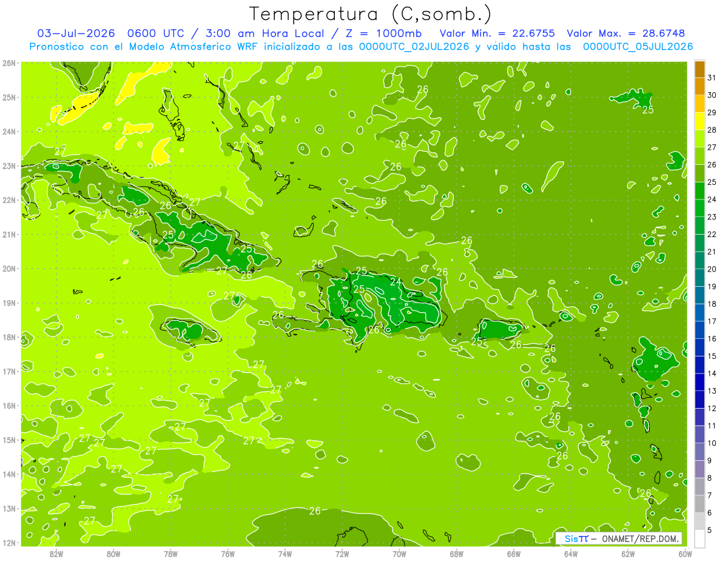The image size is (728, 562).
Task: Click the "78W" longitude axis label
Action: tap(170, 553)
